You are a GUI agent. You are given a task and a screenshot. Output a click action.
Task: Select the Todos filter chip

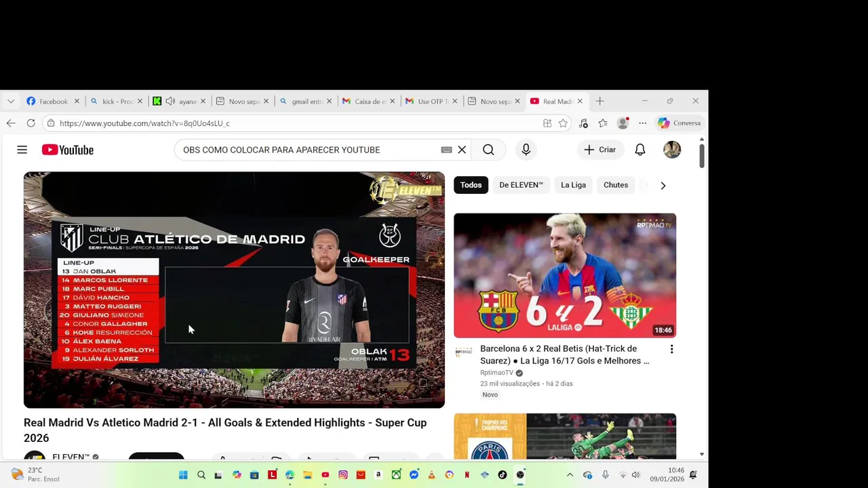point(471,185)
